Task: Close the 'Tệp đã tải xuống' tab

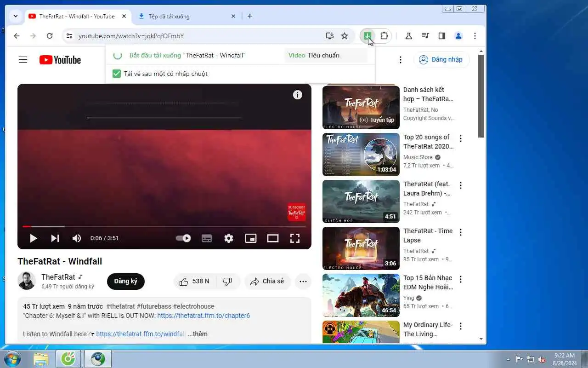Action: coord(233,16)
